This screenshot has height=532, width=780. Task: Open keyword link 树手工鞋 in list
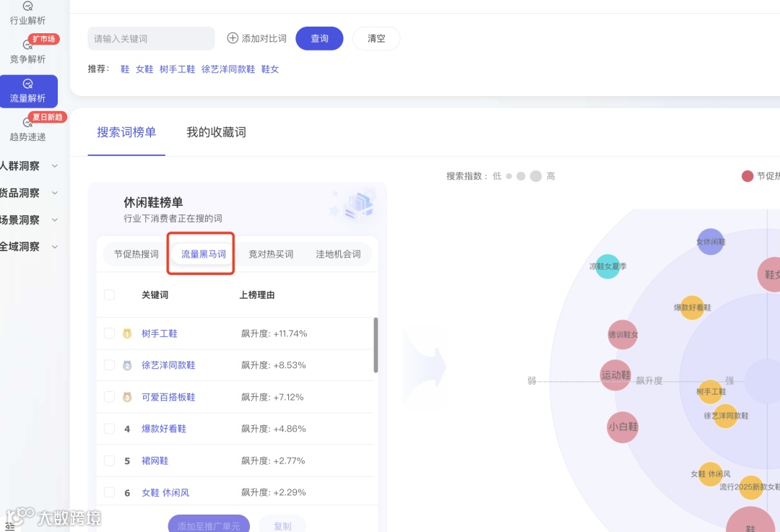[x=159, y=333]
